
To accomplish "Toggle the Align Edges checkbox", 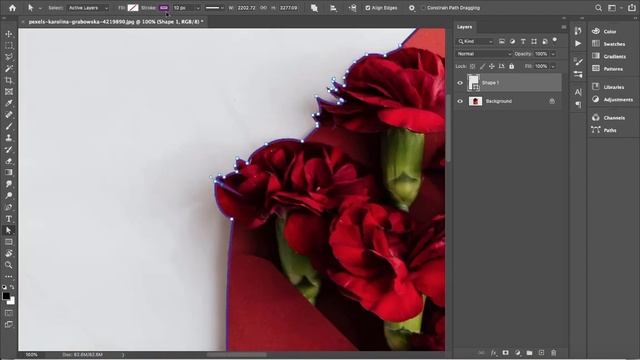I will (x=368, y=8).
